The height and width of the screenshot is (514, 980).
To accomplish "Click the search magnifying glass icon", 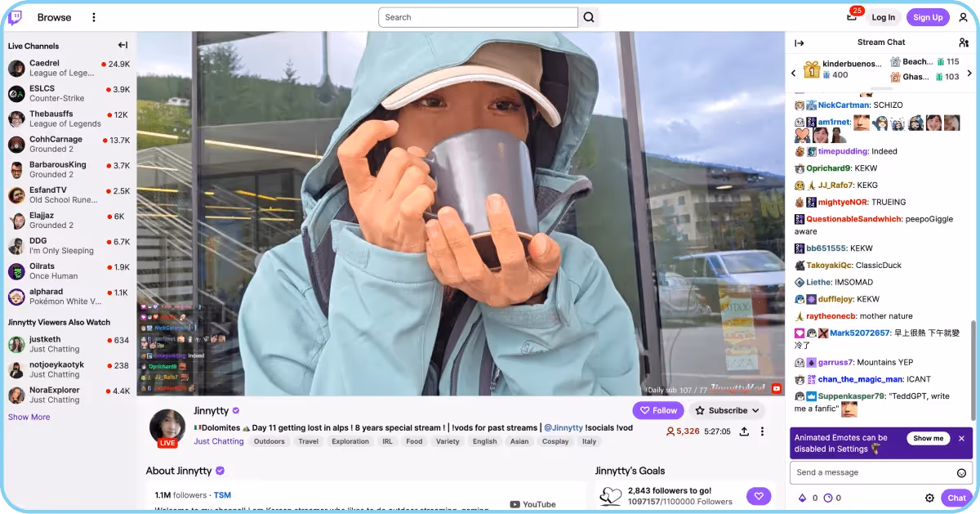I will [x=590, y=16].
